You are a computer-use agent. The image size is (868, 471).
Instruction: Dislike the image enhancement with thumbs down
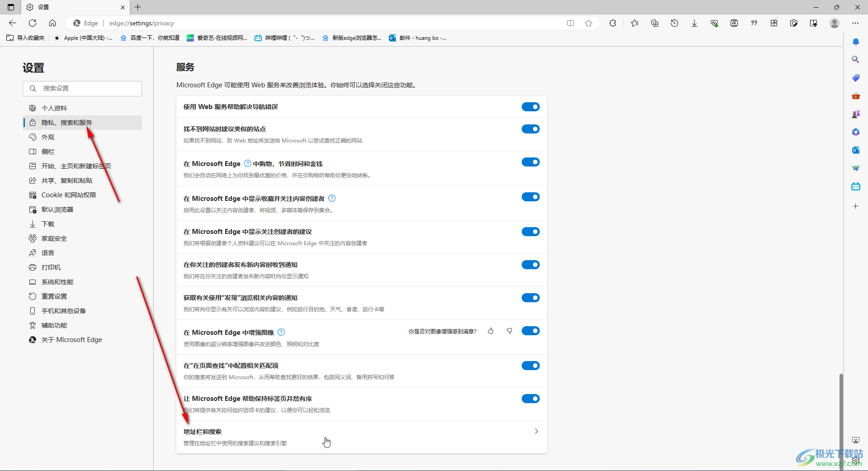[x=509, y=331]
